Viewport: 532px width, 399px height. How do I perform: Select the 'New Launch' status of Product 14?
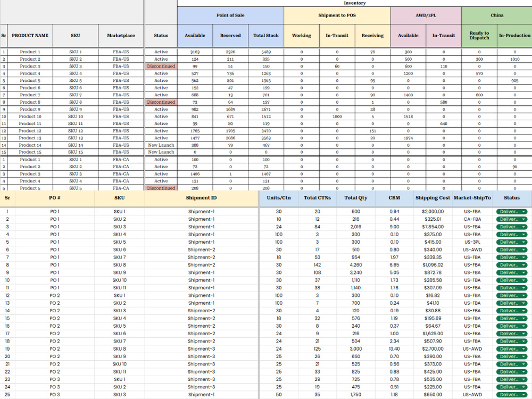coord(161,145)
